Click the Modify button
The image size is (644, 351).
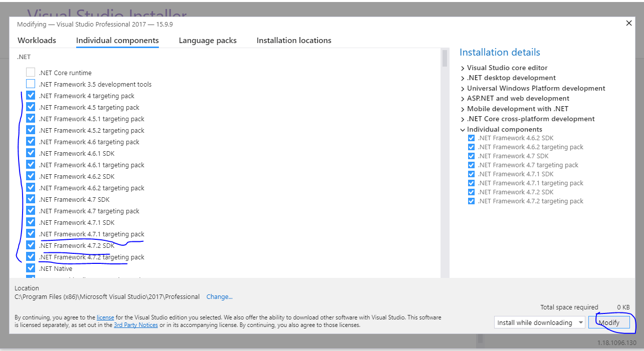609,322
